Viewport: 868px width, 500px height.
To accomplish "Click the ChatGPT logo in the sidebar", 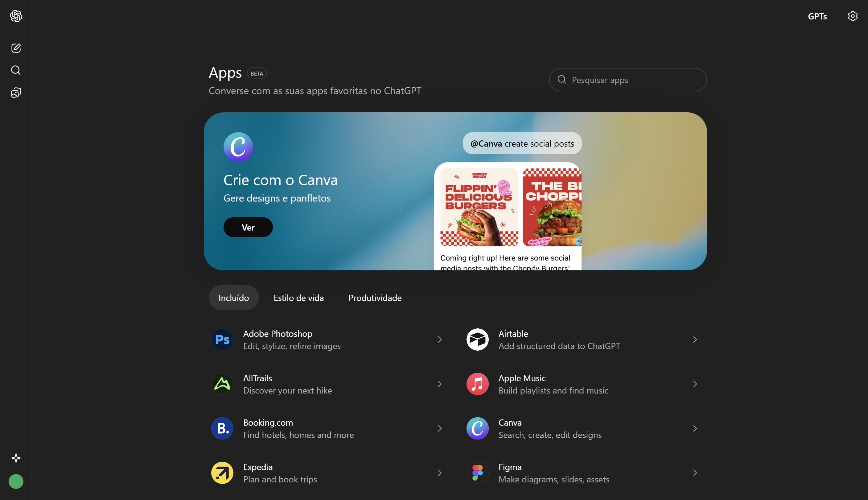I will [16, 16].
